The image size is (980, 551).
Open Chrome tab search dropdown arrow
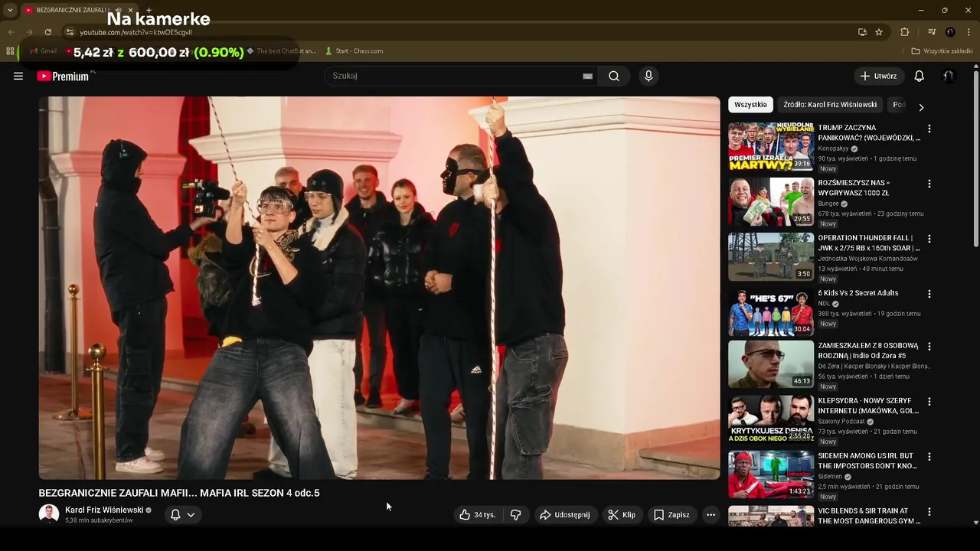point(10,10)
